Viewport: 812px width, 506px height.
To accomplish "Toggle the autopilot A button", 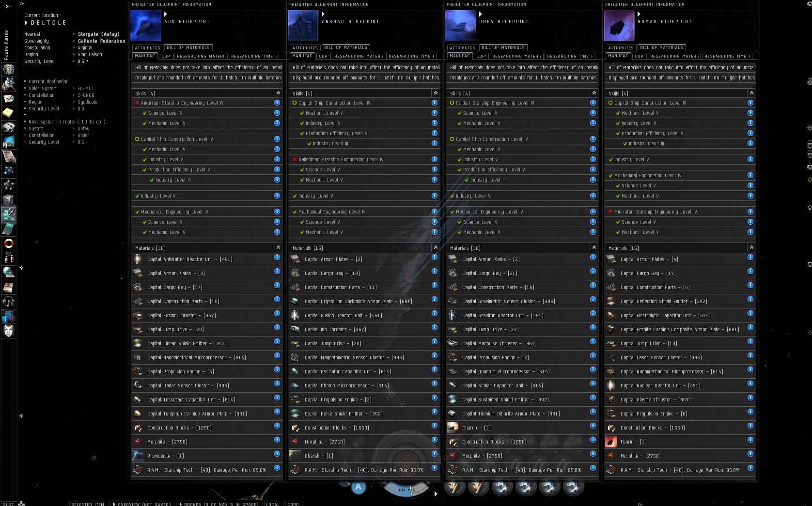I will 359,487.
